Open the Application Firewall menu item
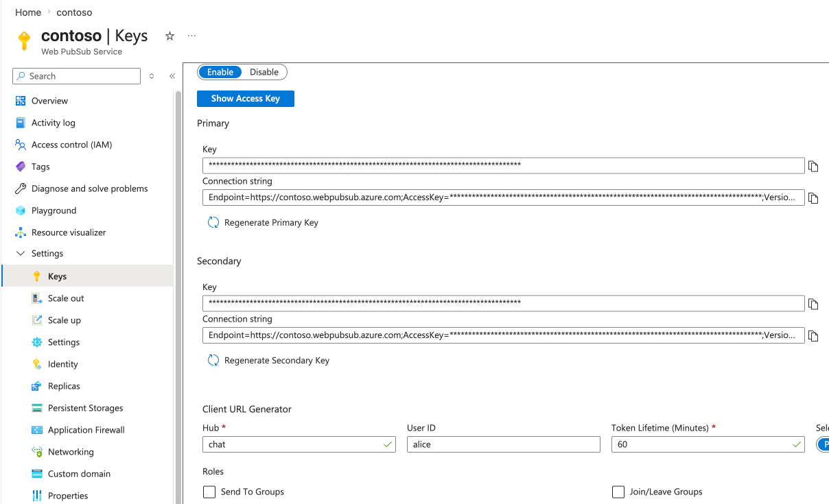The height and width of the screenshot is (504, 829). pyautogui.click(x=87, y=430)
